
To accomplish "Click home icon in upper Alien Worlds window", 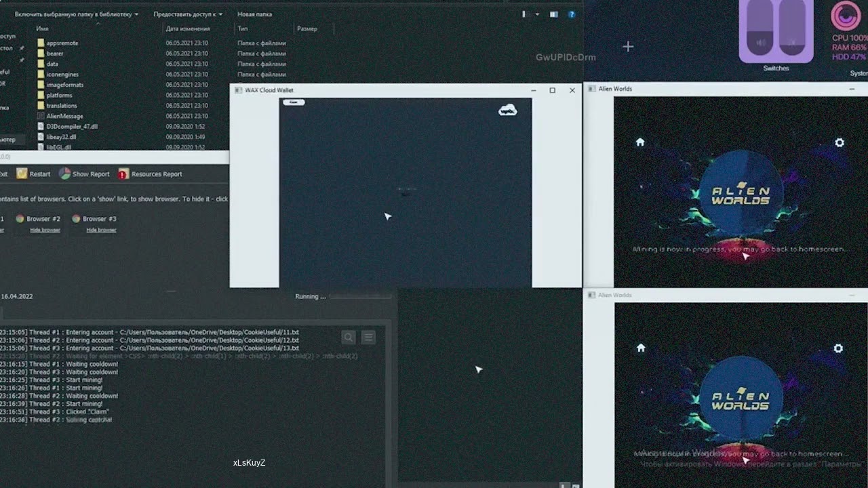I will pos(640,142).
